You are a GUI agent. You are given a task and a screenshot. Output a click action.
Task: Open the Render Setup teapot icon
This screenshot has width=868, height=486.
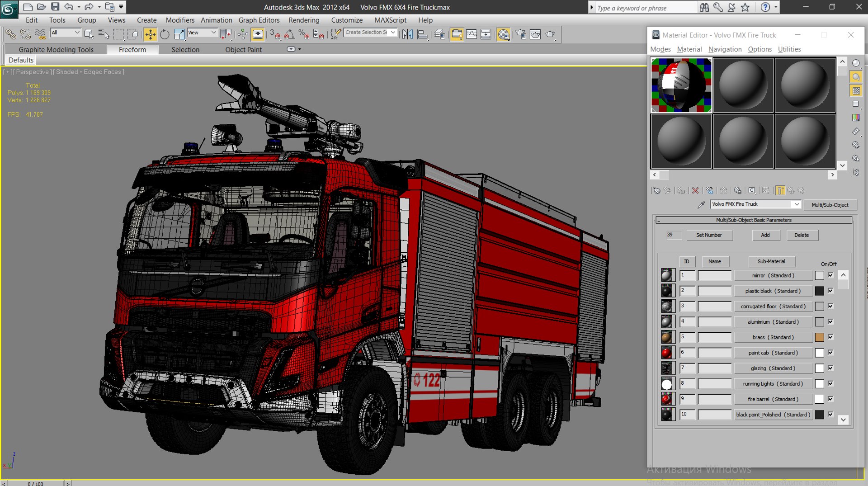click(521, 34)
